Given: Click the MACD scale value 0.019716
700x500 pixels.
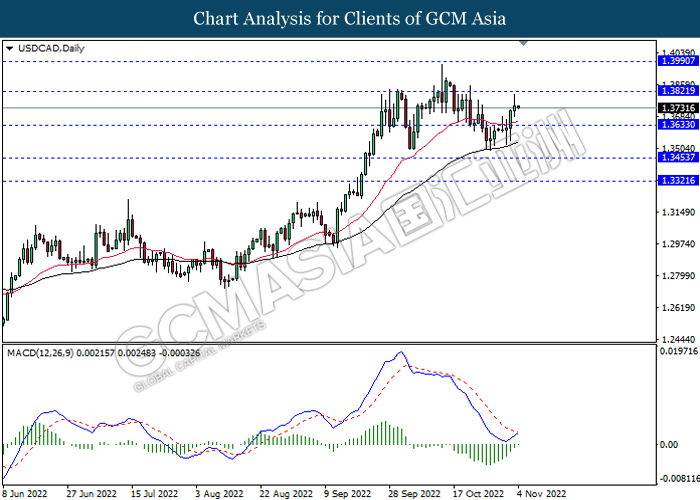Looking at the screenshot, I should 679,351.
